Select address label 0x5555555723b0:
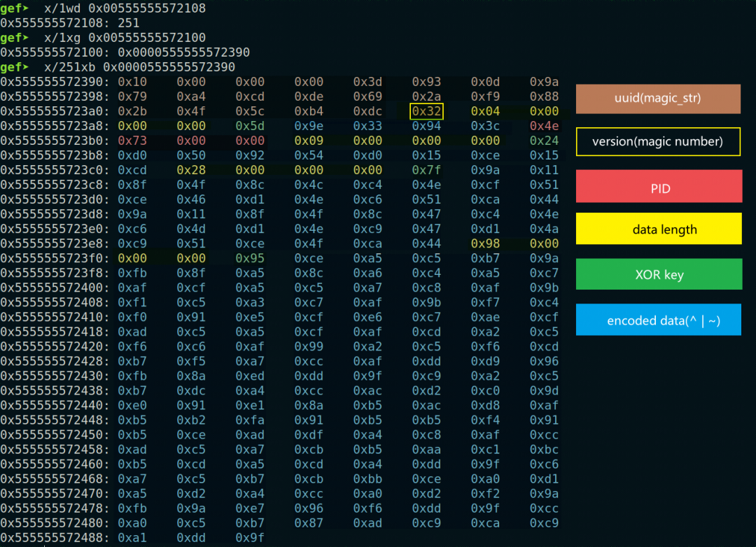756x547 pixels. [x=55, y=141]
